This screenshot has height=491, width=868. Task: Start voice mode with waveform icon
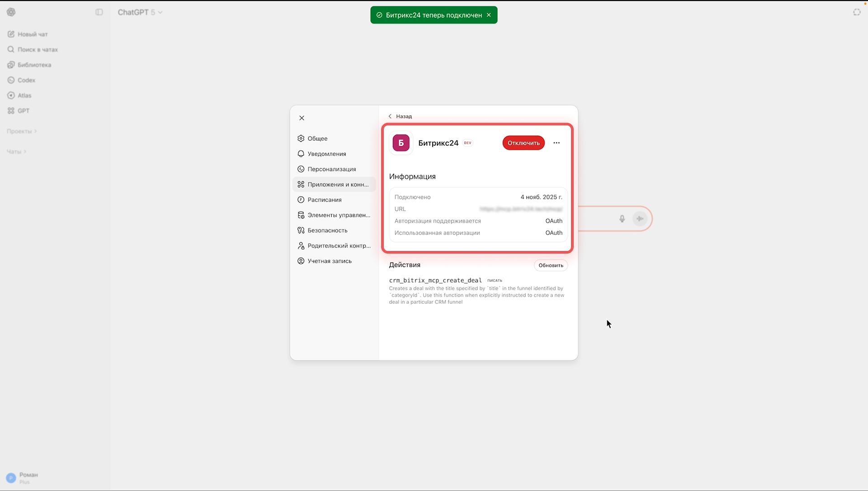click(640, 219)
